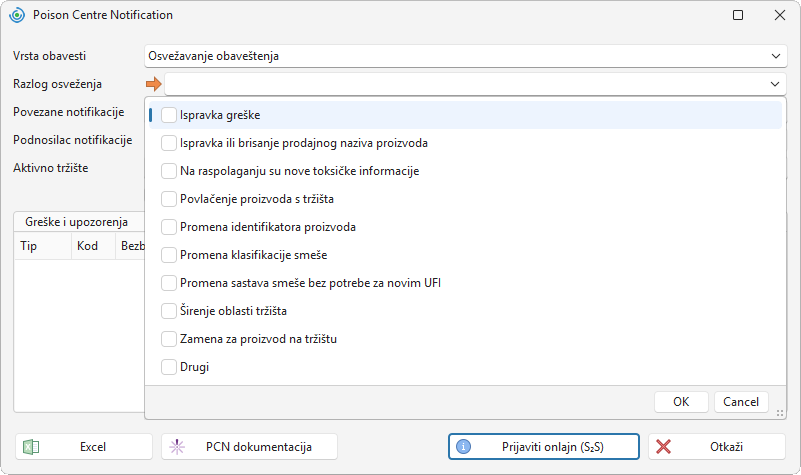Screen dimensions: 801x475
Task: Confirm selection with the OK button
Action: coord(681,402)
